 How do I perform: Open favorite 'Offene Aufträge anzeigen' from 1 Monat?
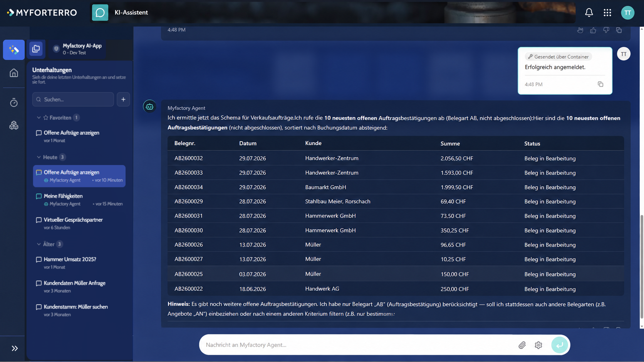tap(79, 136)
